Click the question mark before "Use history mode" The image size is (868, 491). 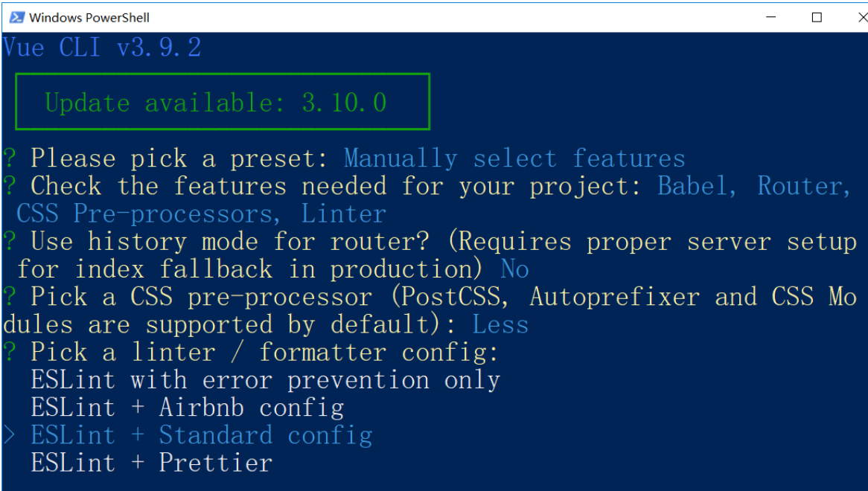10,241
